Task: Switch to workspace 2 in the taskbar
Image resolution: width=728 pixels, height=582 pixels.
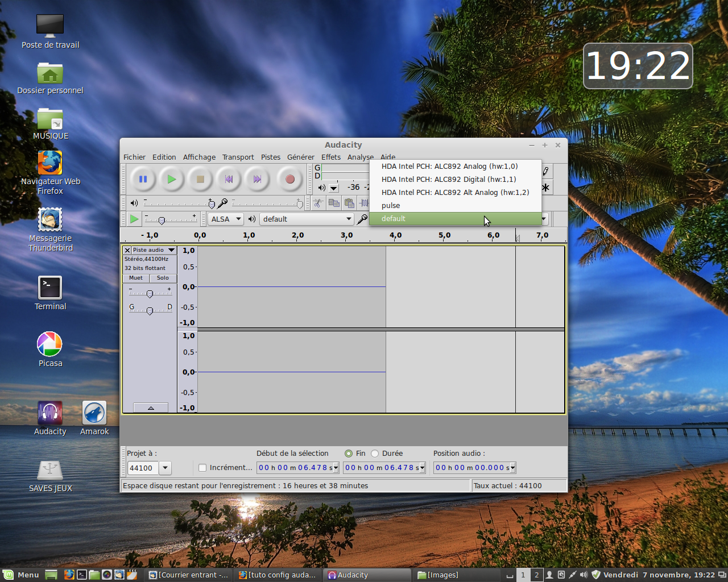Action: [x=536, y=575]
